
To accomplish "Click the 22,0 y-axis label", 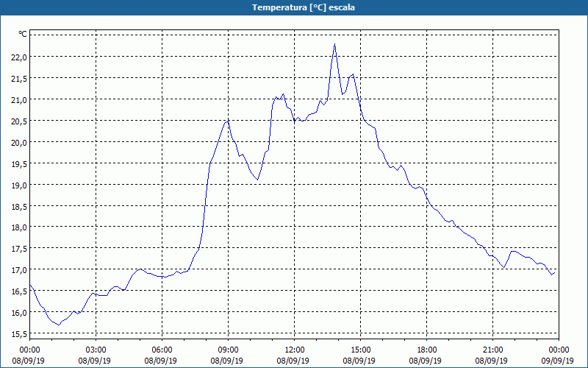I will 20,57.
